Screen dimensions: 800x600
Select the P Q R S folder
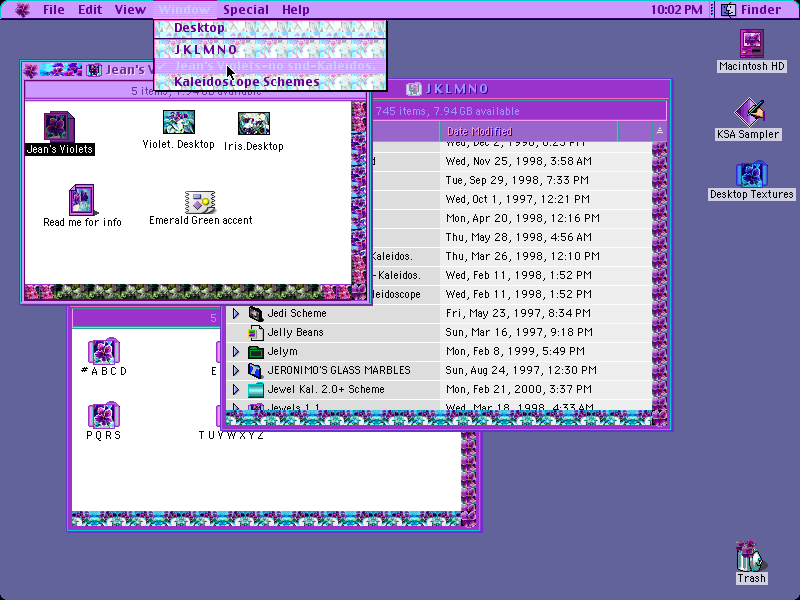coord(104,415)
